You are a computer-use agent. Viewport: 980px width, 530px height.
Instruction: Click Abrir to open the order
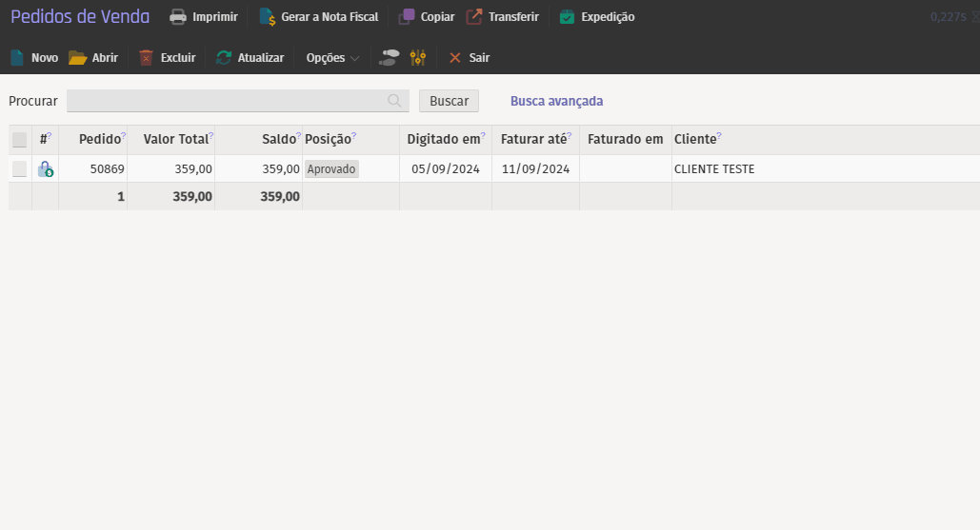pos(93,58)
